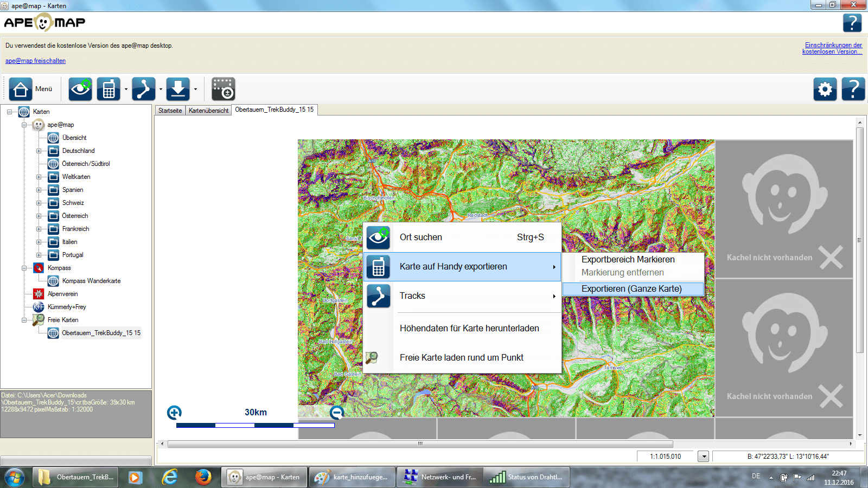The height and width of the screenshot is (488, 868).
Task: Select Übersicht in map tree
Action: 74,138
